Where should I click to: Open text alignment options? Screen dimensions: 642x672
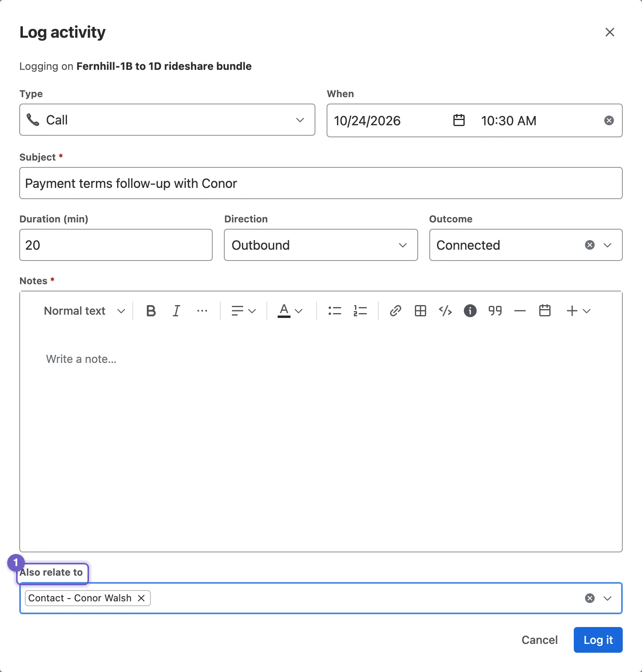point(244,311)
